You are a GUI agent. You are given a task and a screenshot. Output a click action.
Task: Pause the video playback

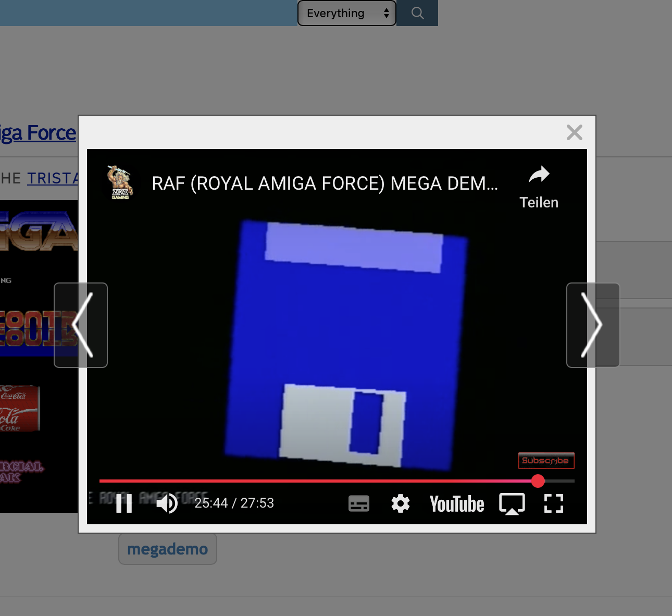(124, 503)
